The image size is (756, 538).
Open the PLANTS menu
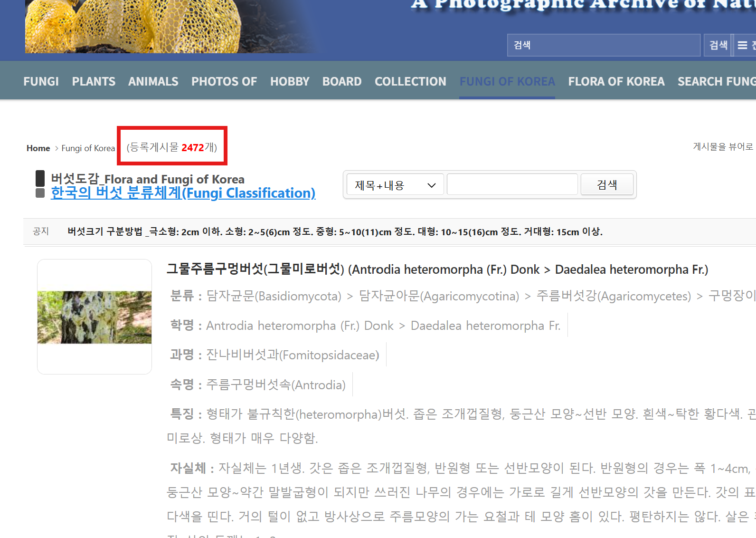click(x=94, y=81)
